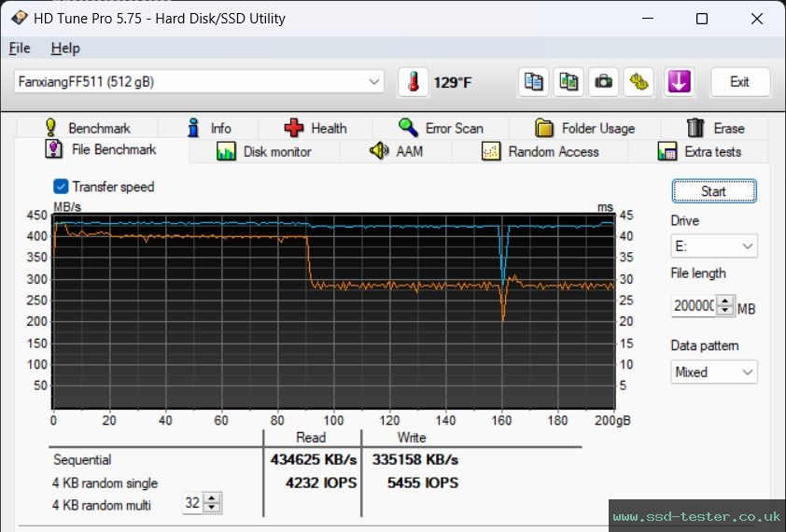Open the Health tab

(316, 128)
